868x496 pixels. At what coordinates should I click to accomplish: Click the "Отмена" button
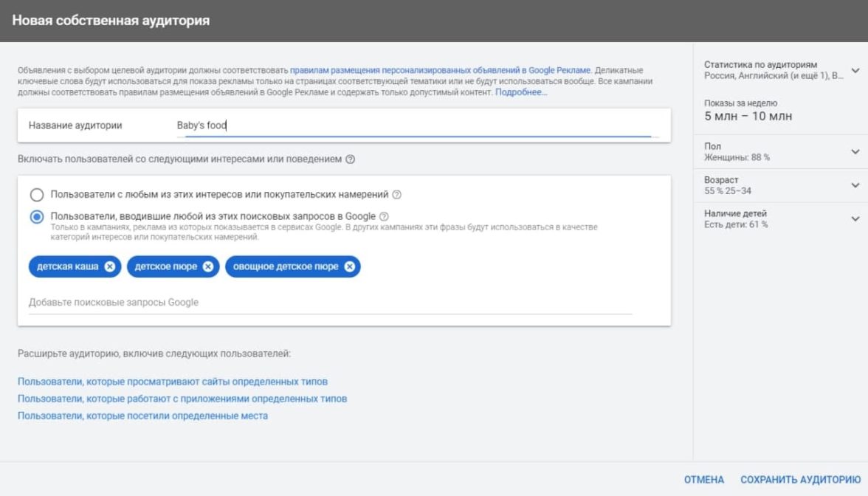click(704, 480)
